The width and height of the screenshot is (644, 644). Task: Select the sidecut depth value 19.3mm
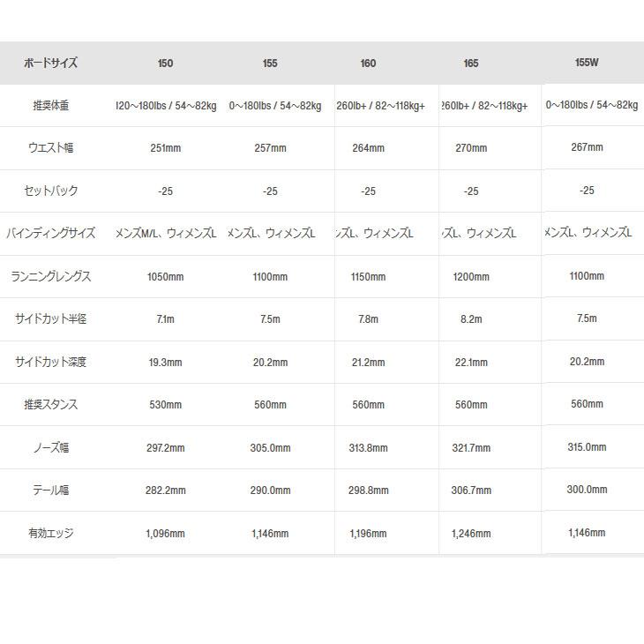tap(165, 363)
